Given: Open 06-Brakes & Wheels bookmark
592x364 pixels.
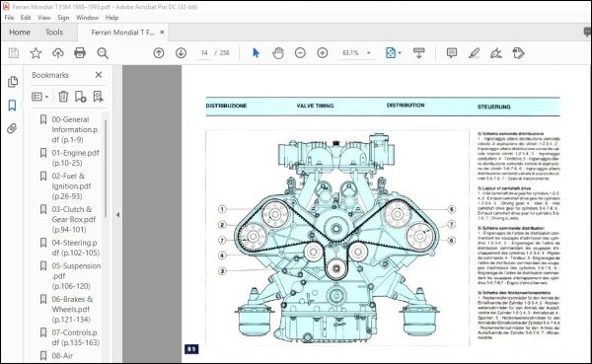Looking at the screenshot, I should [x=72, y=309].
